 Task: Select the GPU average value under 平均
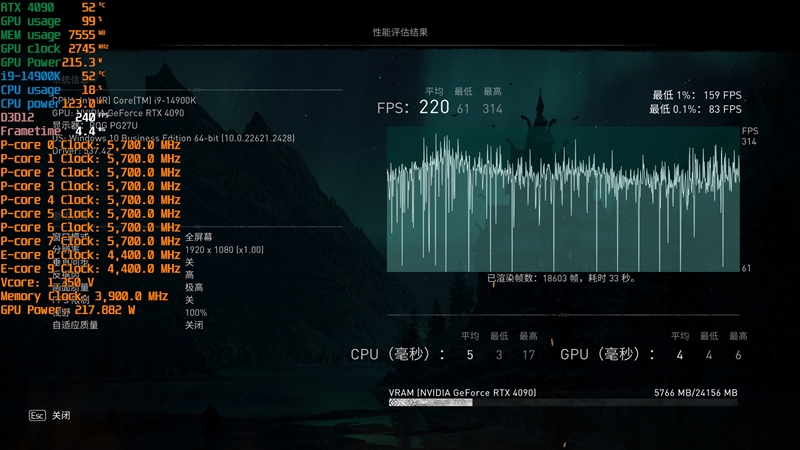pyautogui.click(x=680, y=355)
